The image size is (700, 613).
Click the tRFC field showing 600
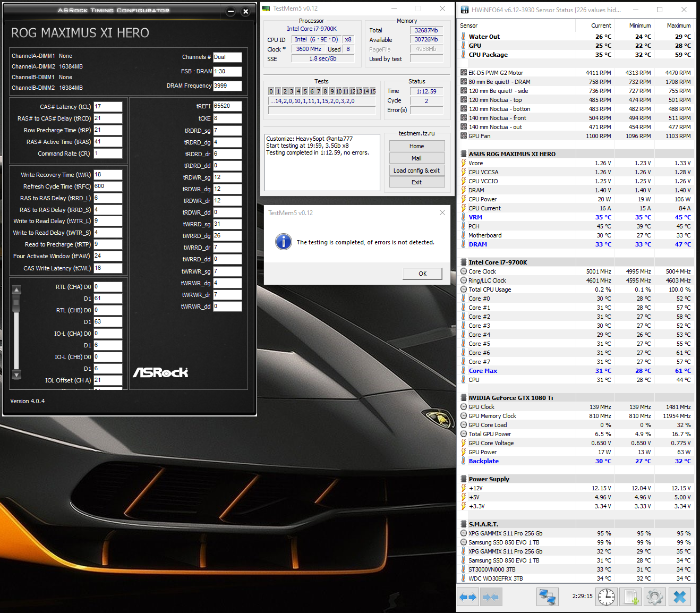108,186
